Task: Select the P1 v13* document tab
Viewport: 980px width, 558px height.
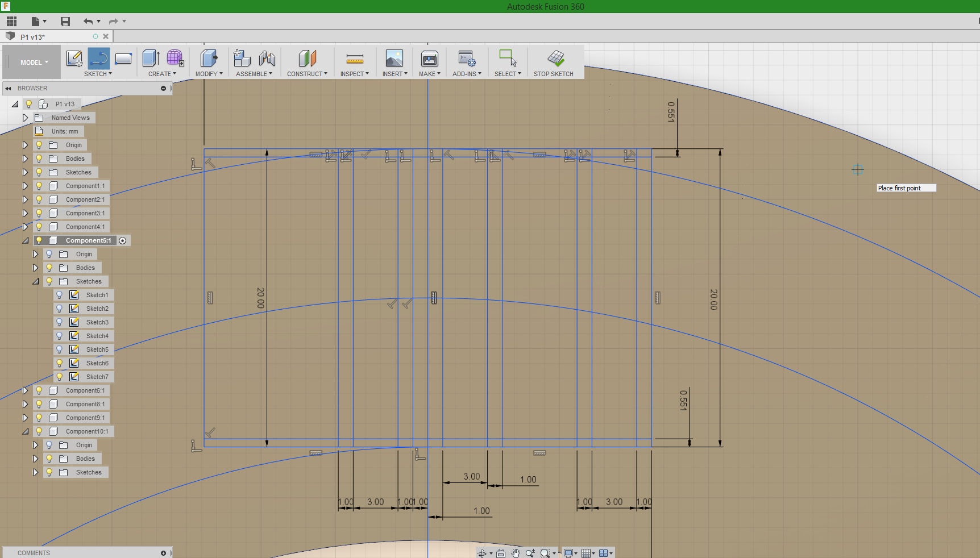Action: [x=57, y=36]
